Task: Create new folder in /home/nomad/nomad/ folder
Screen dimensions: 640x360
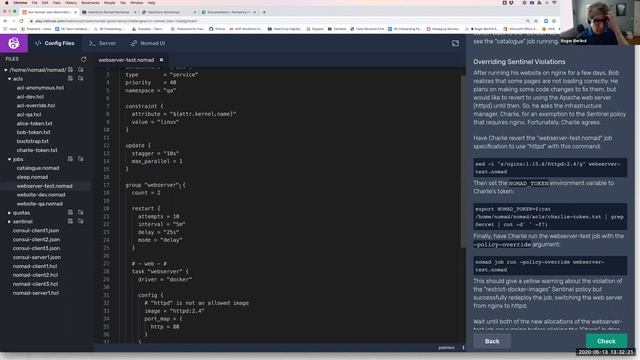Action: (80, 70)
